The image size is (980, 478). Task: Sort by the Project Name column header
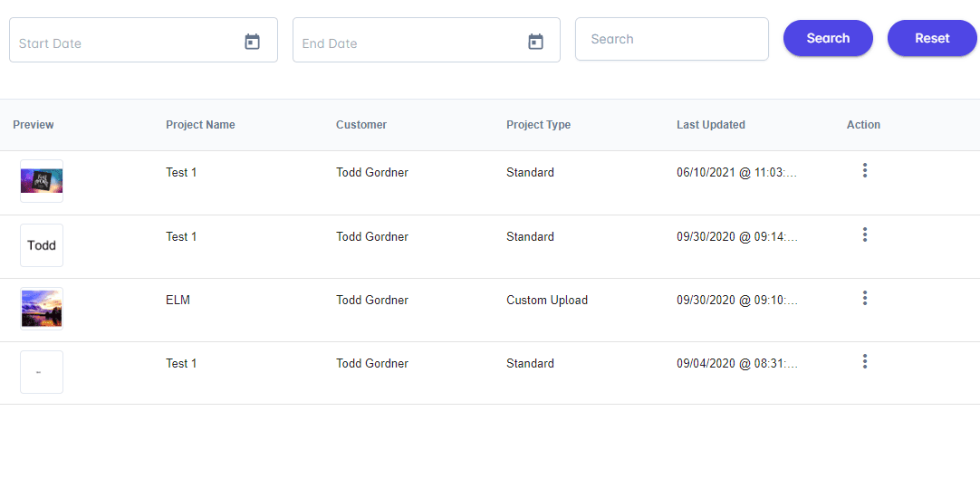[200, 125]
